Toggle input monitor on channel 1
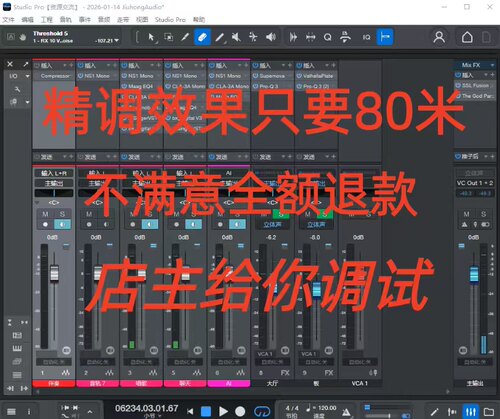Image resolution: width=500 pixels, height=419 pixels. tap(62, 224)
